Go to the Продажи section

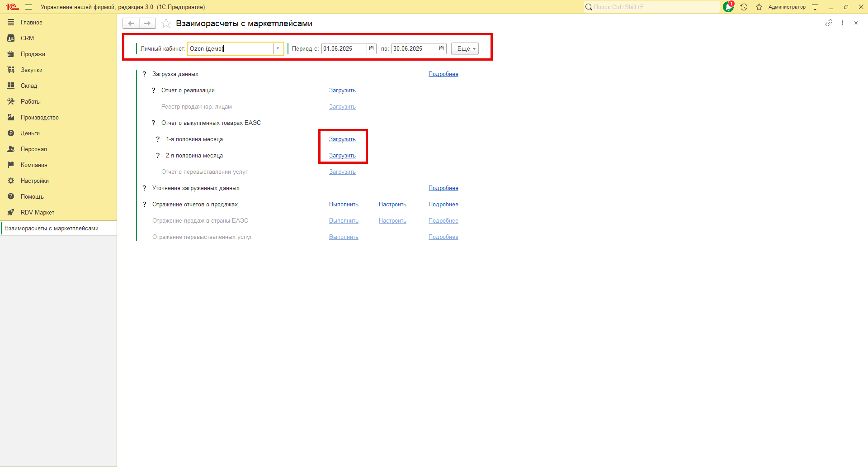[x=58, y=54]
